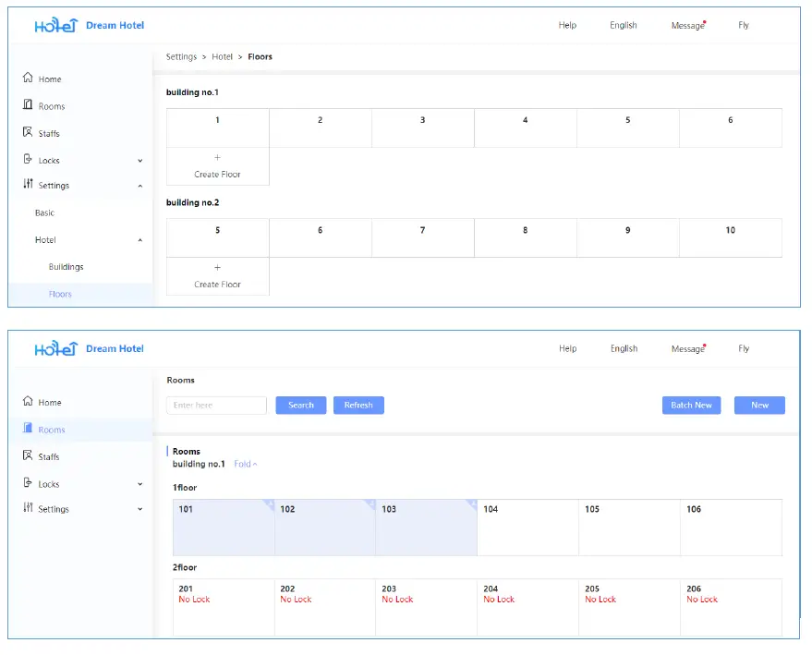Click the Locks icon in the Floors page sidebar
This screenshot has height=655, width=812.
[28, 160]
